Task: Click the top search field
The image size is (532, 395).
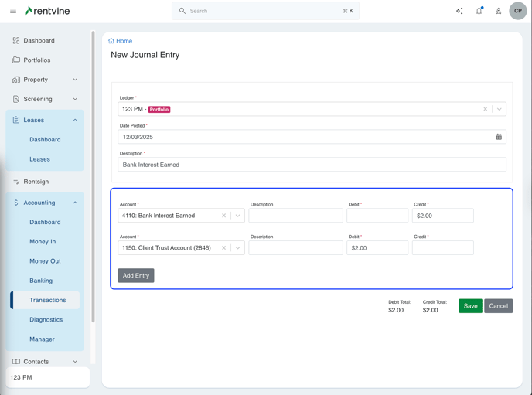Action: tap(265, 11)
